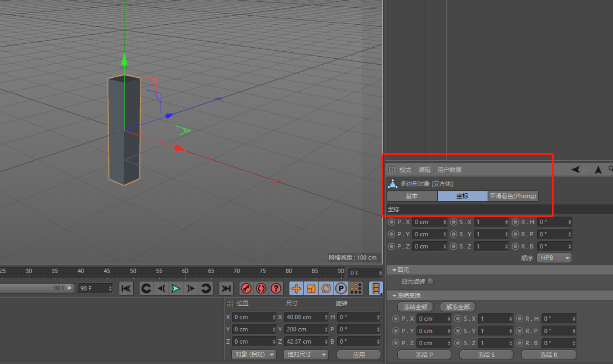Open the 编辑 menu
Viewport: 613px width, 364px height.
(x=424, y=170)
